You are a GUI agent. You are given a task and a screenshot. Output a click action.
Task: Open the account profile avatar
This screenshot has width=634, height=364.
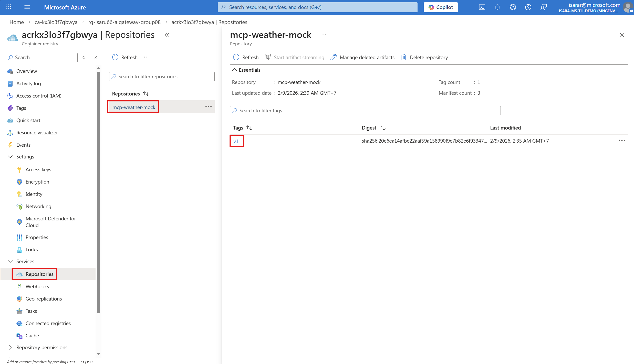[x=628, y=7]
